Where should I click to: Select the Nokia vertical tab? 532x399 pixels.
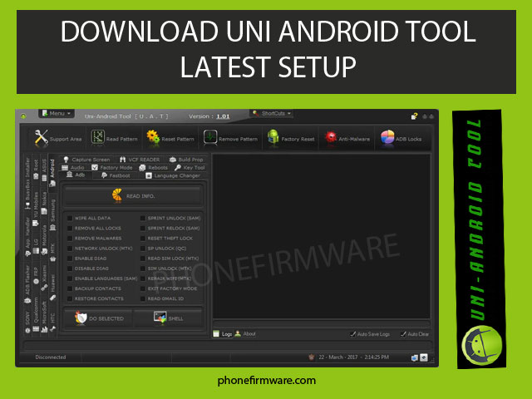coord(44,203)
